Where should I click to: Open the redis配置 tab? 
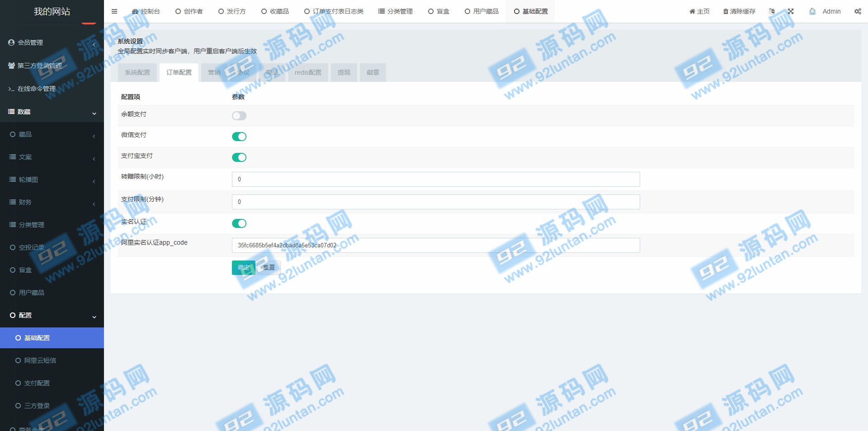(x=308, y=72)
